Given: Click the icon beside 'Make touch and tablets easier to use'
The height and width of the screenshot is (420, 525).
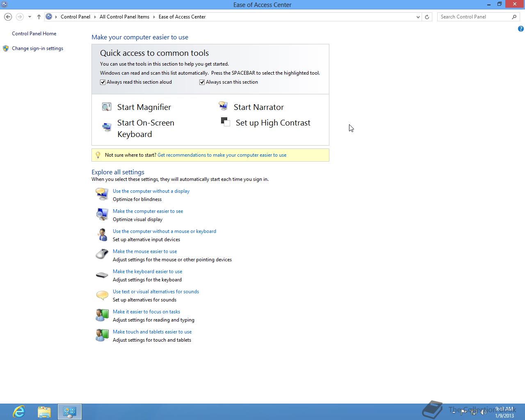Looking at the screenshot, I should click(102, 335).
